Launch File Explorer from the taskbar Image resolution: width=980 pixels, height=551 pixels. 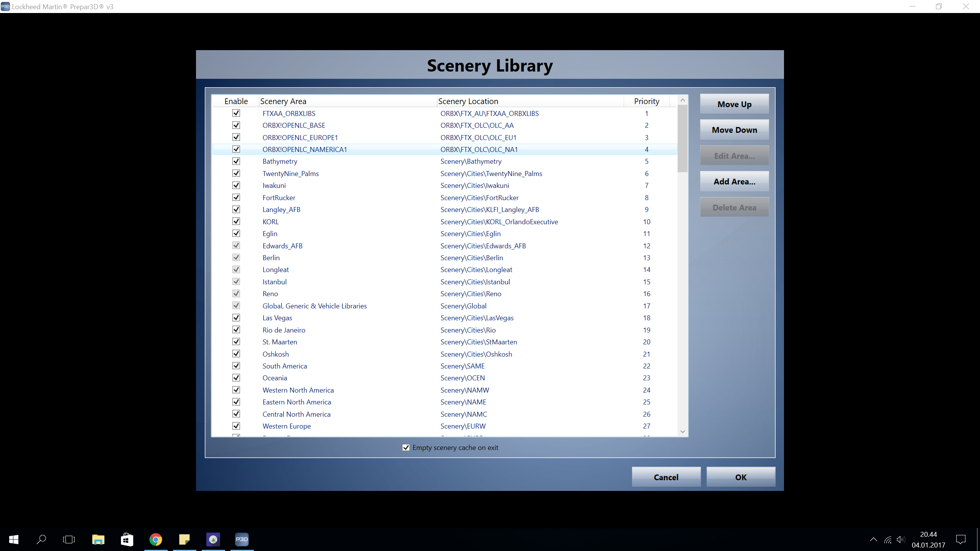coord(98,540)
